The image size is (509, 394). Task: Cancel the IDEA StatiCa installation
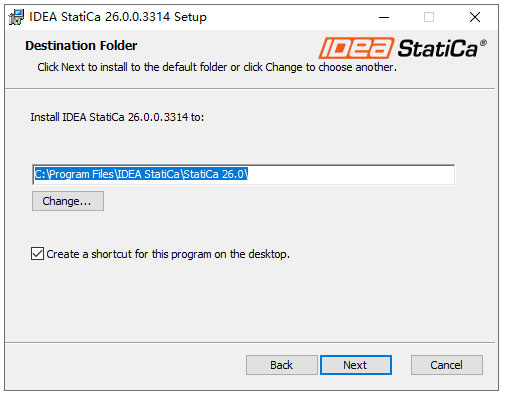(447, 365)
